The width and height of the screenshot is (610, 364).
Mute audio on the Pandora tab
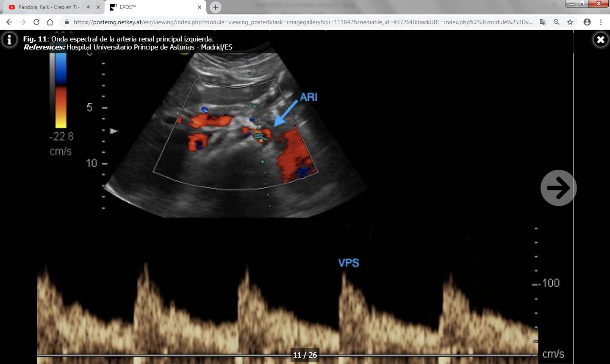(89, 7)
